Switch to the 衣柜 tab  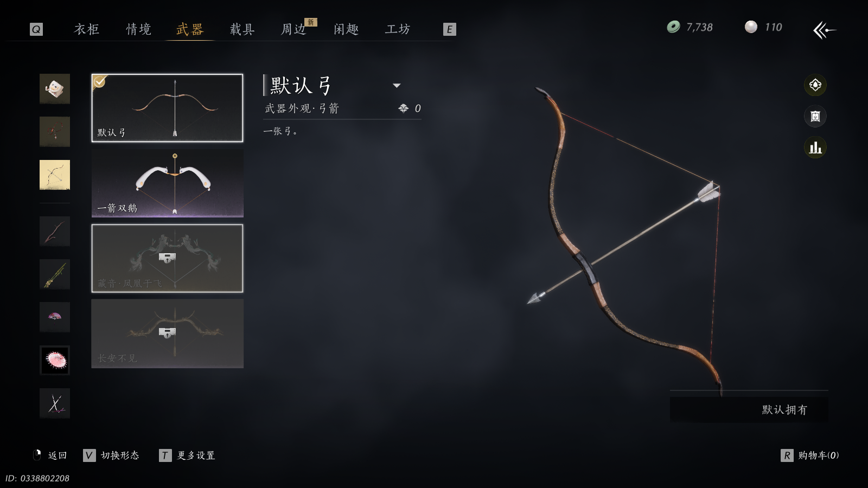pyautogui.click(x=87, y=29)
